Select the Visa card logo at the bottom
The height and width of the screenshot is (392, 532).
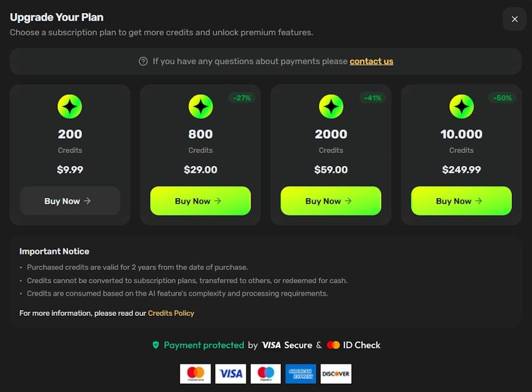click(x=230, y=374)
